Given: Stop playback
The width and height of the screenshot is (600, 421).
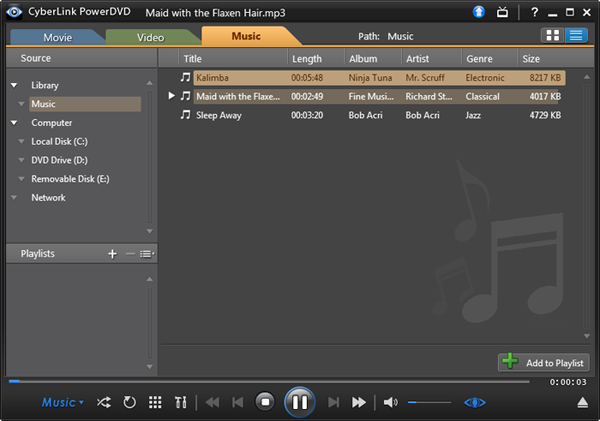Looking at the screenshot, I should click(x=265, y=402).
